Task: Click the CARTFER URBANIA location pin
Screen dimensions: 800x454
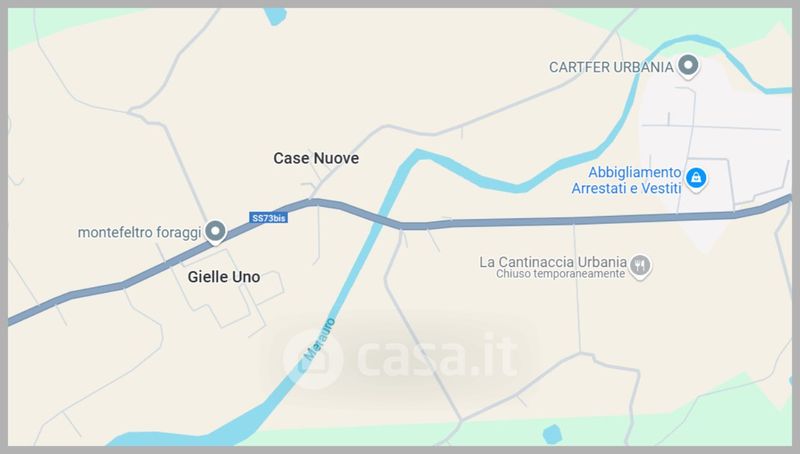Action: [688, 66]
